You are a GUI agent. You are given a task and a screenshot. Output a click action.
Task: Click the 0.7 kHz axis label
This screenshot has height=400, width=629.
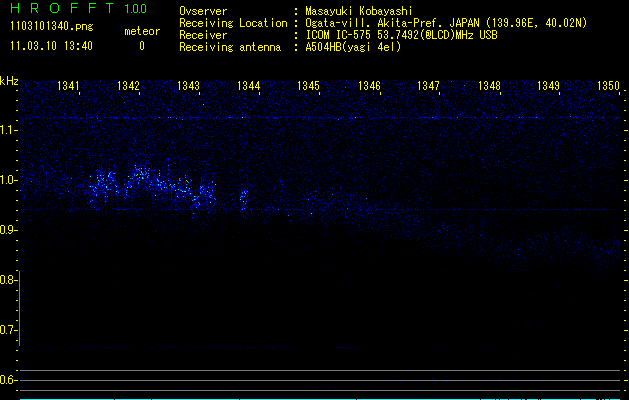7,330
